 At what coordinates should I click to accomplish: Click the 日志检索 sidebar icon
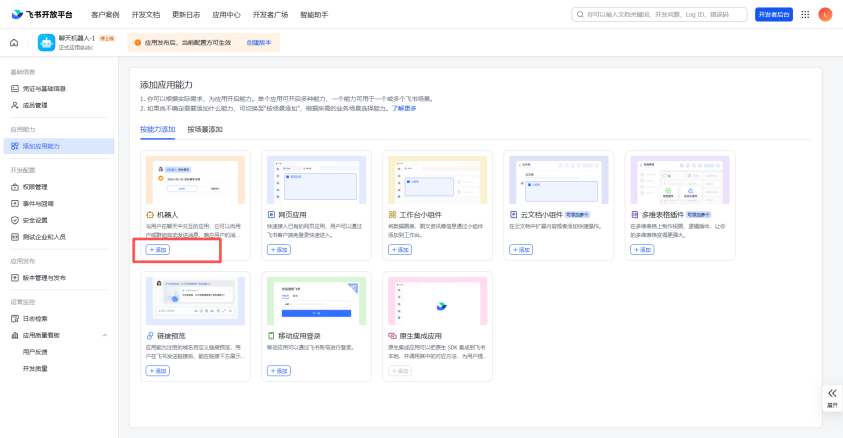click(15, 319)
